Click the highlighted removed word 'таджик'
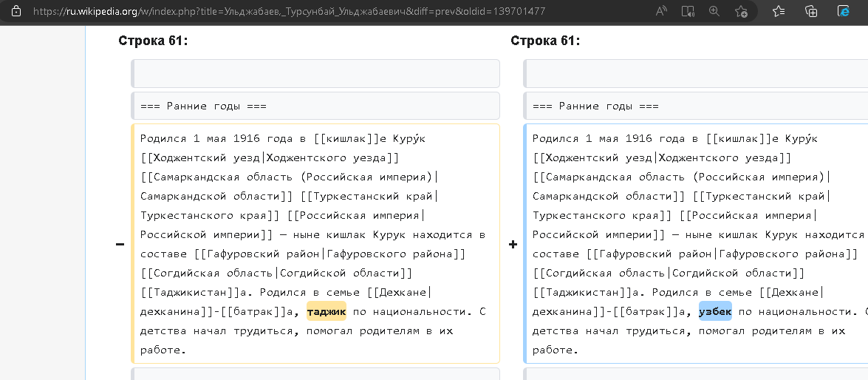The width and height of the screenshot is (868, 380). [327, 311]
